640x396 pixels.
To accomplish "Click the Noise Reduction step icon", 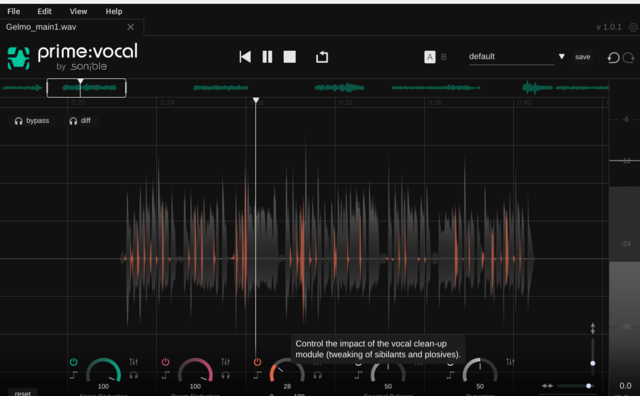I will [x=73, y=375].
